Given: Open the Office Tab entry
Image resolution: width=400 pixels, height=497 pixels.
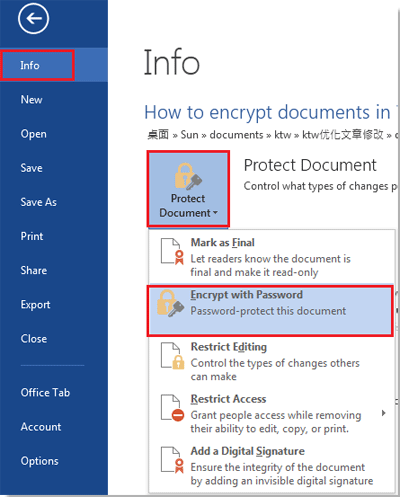Looking at the screenshot, I should (45, 392).
